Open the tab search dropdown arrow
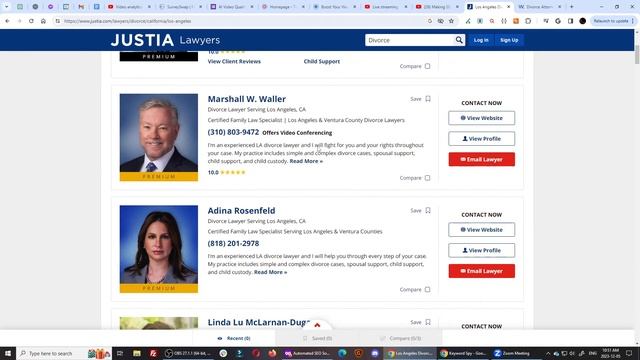 tap(7, 7)
